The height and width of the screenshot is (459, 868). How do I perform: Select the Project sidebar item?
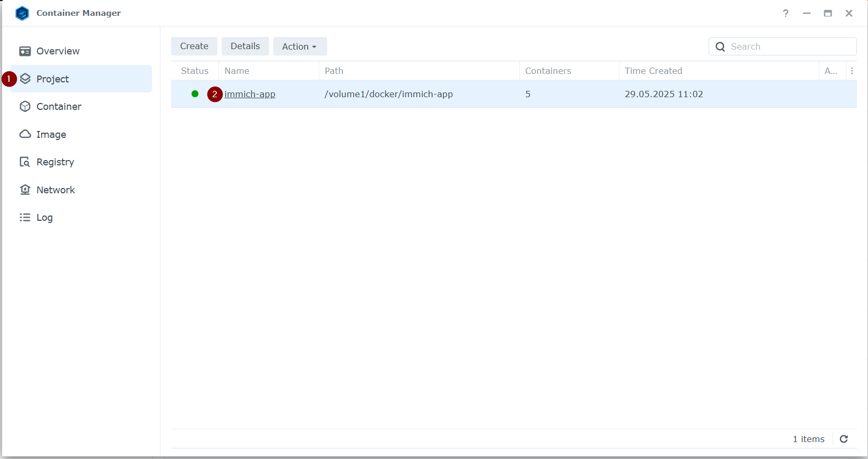tap(81, 79)
